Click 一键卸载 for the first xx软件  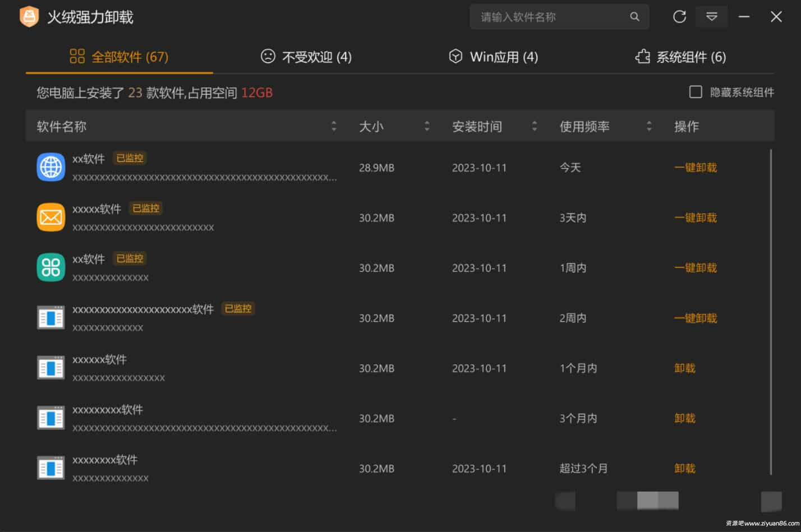click(x=695, y=168)
